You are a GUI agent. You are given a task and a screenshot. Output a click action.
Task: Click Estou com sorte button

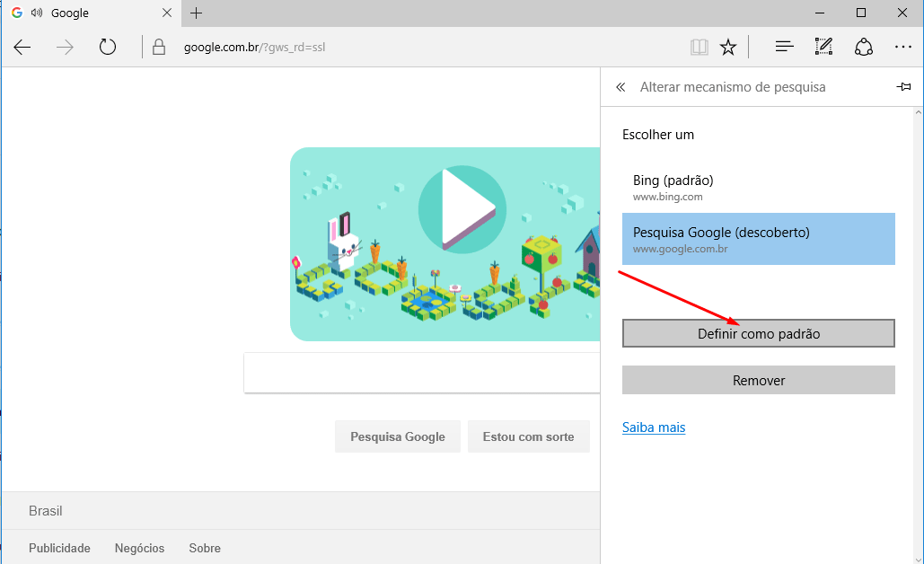(529, 436)
